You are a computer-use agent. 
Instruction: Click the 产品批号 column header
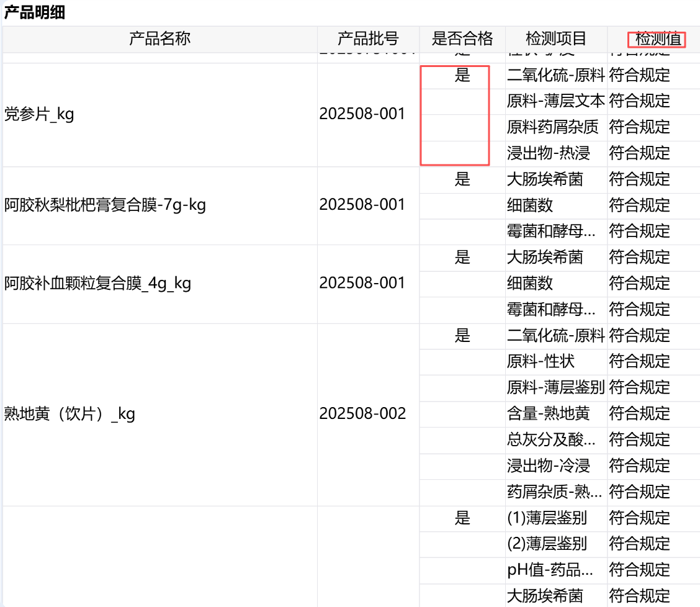[x=368, y=39]
